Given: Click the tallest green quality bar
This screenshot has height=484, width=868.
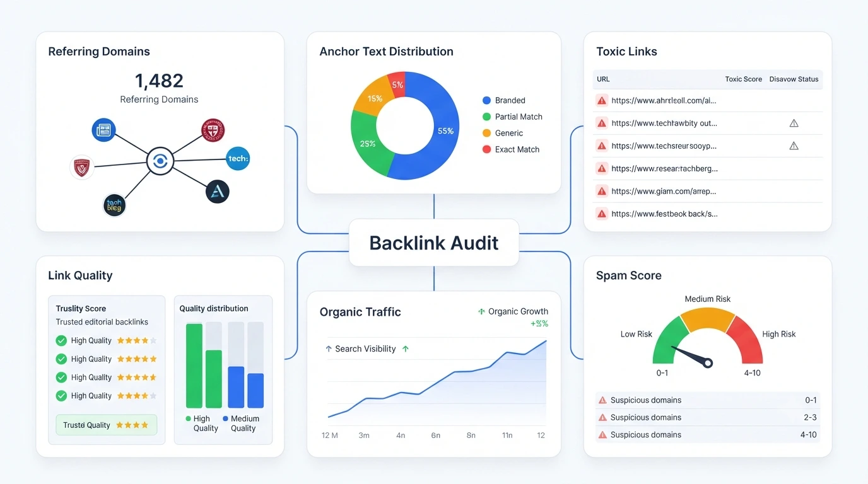Looking at the screenshot, I should 194,366.
